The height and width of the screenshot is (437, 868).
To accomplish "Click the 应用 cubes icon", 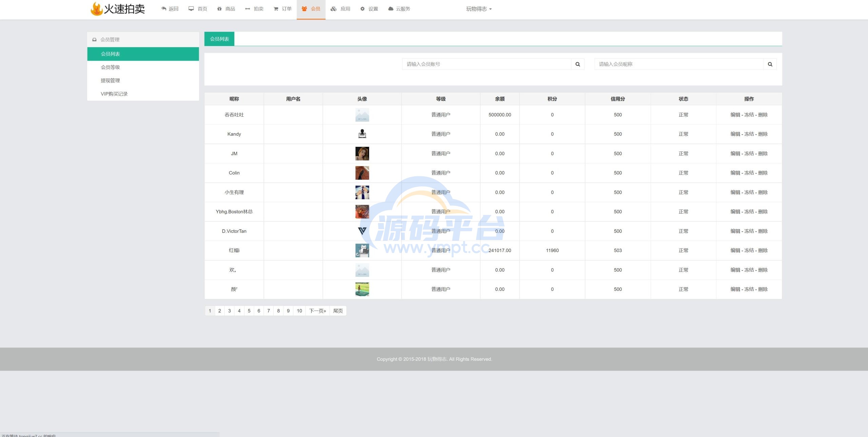I will [x=334, y=9].
